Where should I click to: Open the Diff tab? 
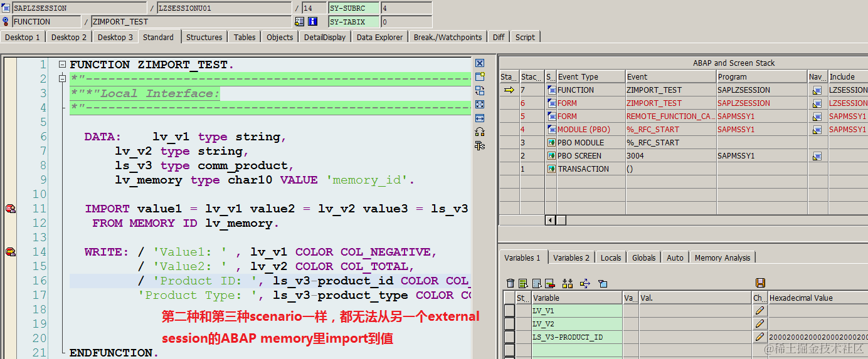(x=499, y=37)
